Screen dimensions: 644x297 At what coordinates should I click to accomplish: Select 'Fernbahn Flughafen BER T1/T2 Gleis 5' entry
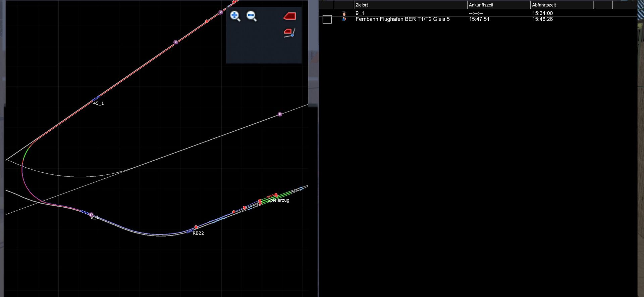click(402, 19)
